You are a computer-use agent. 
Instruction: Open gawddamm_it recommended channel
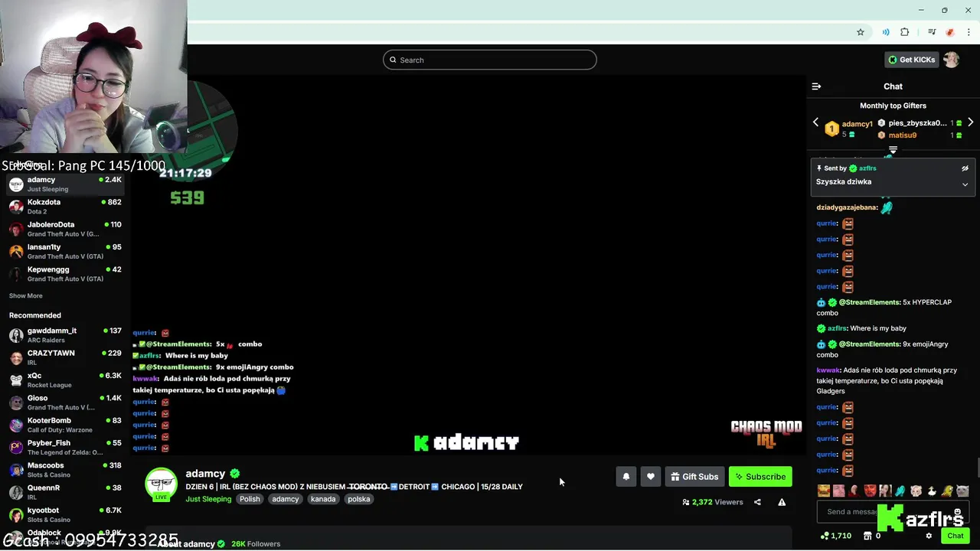click(65, 335)
